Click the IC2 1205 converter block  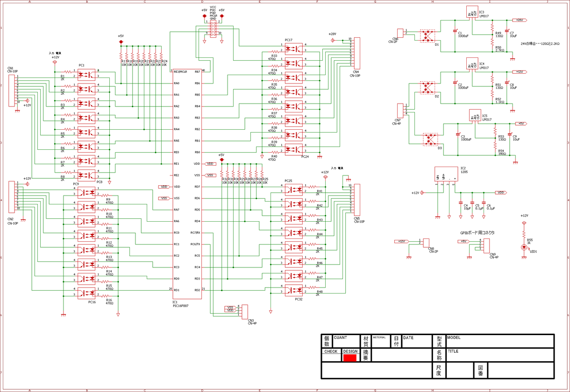pos(446,175)
